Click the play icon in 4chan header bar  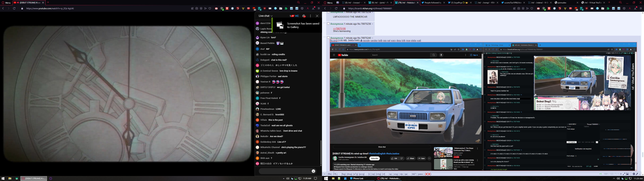(634, 174)
